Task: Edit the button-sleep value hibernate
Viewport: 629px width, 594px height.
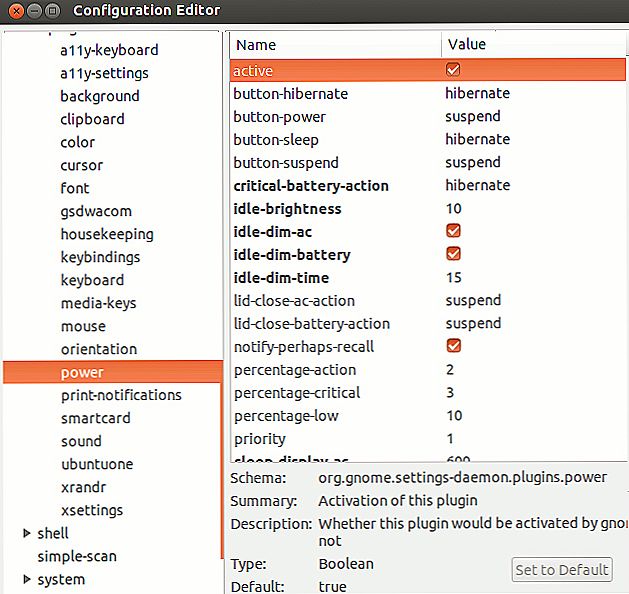Action: tap(477, 139)
